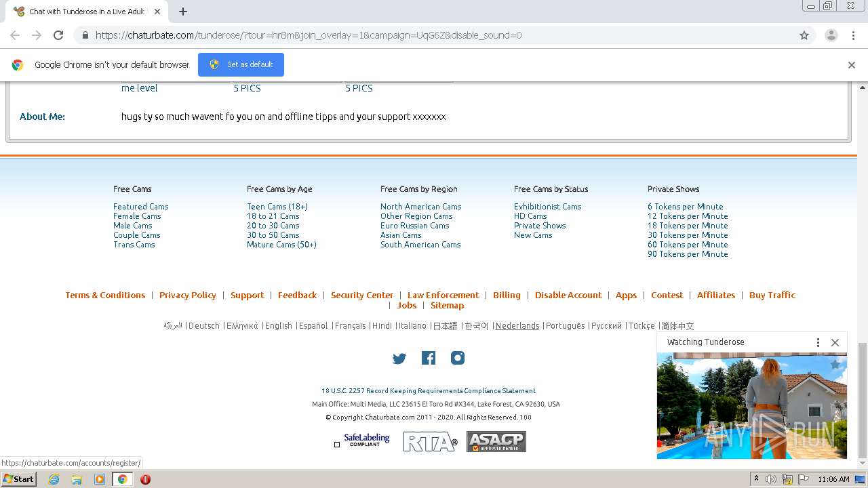Click the taskbar clock showing 11:06 AM
This screenshot has width=868, height=488.
(833, 479)
